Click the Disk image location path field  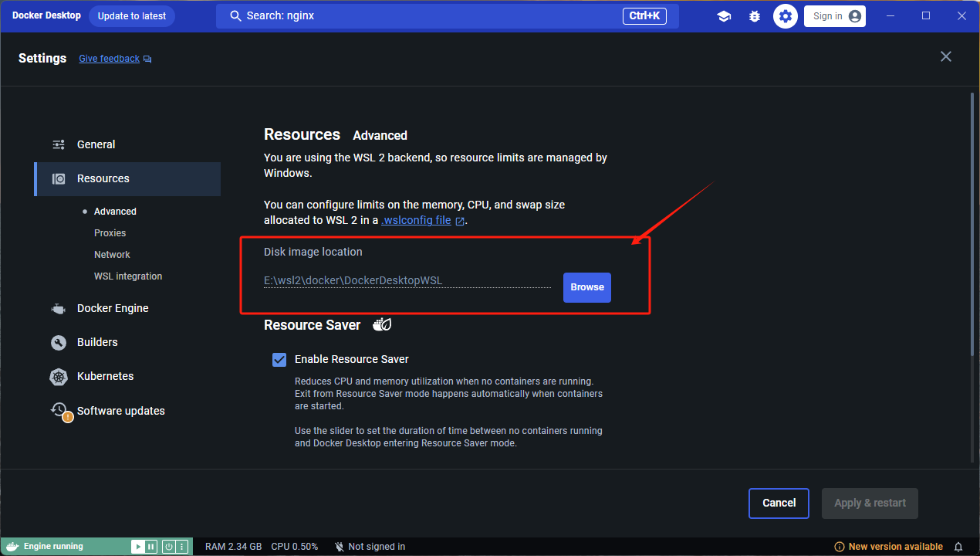407,280
